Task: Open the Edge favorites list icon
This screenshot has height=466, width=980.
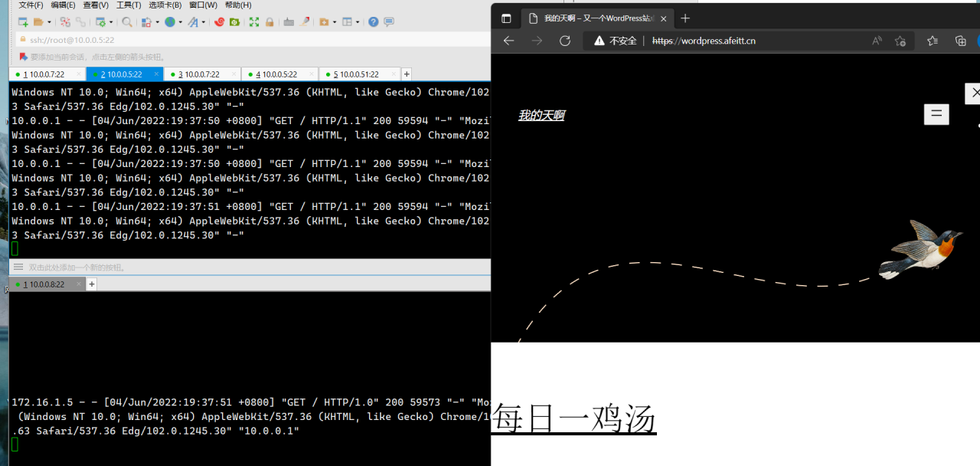Action: tap(932, 41)
